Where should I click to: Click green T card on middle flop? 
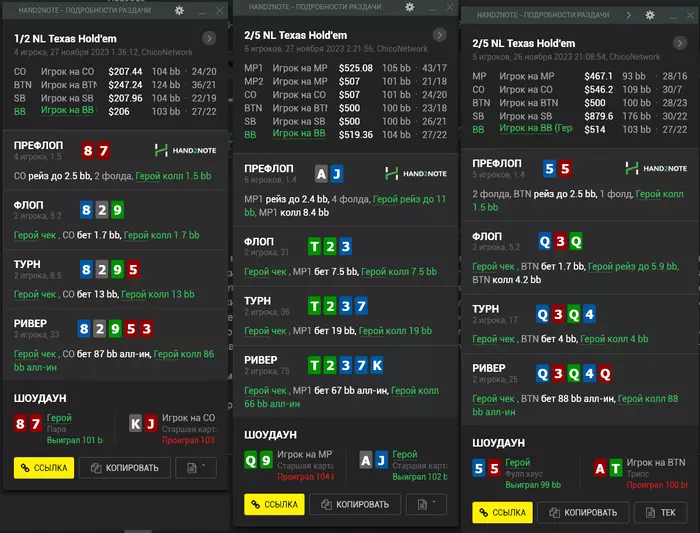(x=315, y=246)
